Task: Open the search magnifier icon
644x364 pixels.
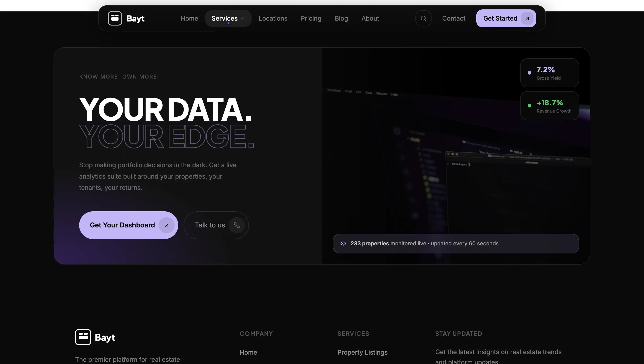Action: click(x=423, y=18)
